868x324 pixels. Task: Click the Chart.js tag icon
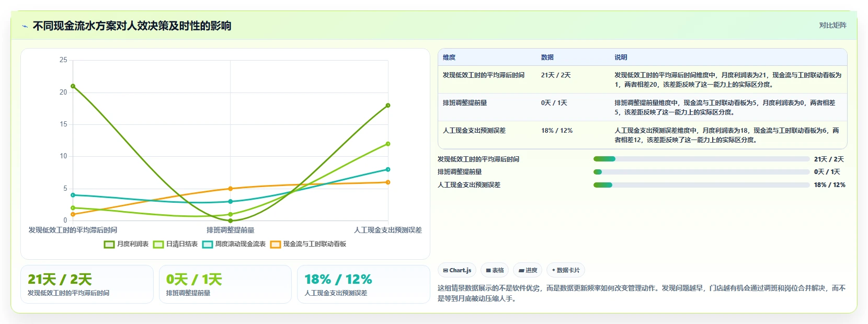coord(446,271)
